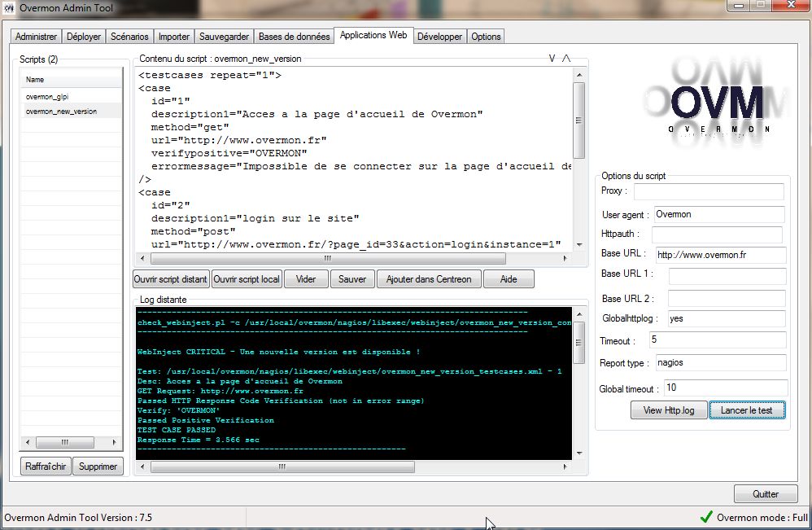Select the Sauvegarder tab
Image resolution: width=812 pixels, height=530 pixels.
click(x=225, y=37)
